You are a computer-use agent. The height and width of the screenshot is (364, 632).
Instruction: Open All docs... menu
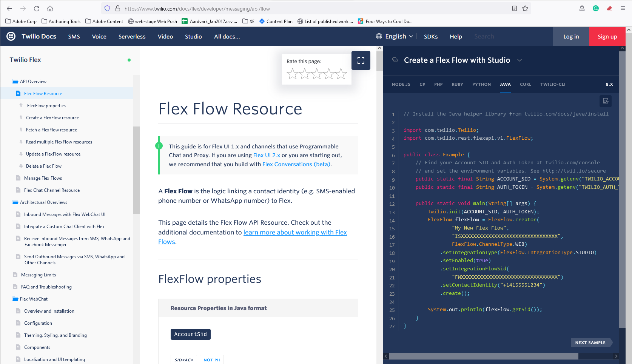click(x=227, y=36)
